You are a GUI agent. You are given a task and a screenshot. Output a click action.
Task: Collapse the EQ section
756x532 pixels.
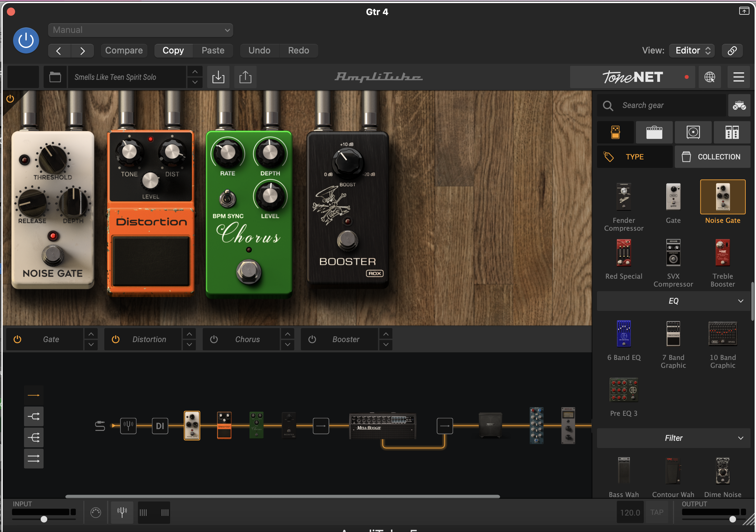coord(673,301)
